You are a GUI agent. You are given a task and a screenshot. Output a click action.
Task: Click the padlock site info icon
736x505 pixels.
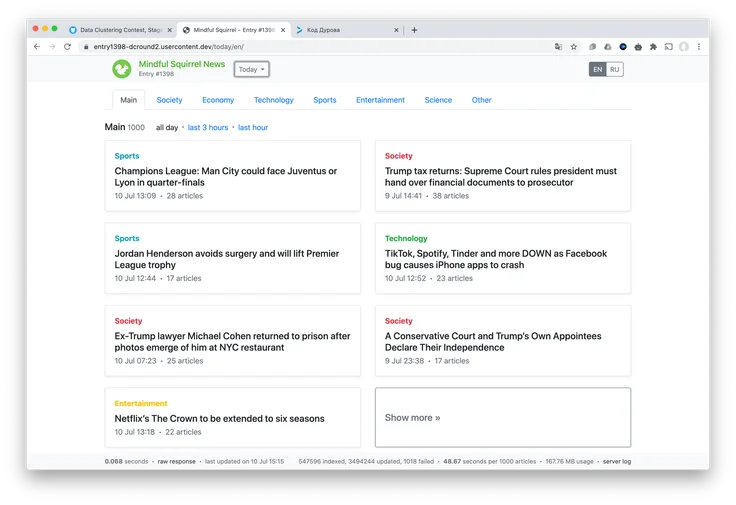(86, 46)
